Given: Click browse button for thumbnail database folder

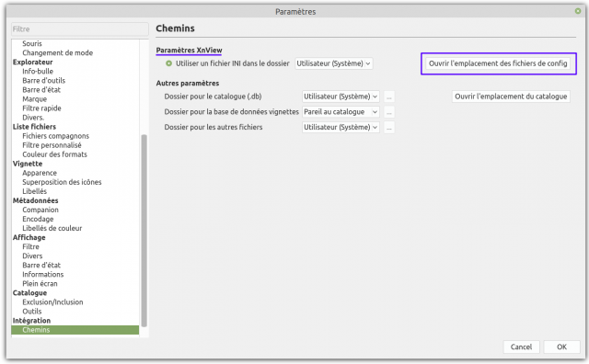Looking at the screenshot, I should (389, 112).
